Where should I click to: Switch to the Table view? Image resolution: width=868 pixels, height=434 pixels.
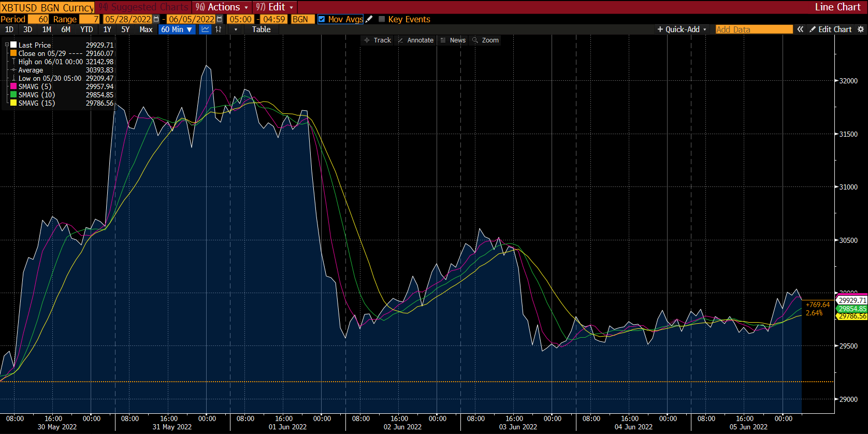pos(261,30)
